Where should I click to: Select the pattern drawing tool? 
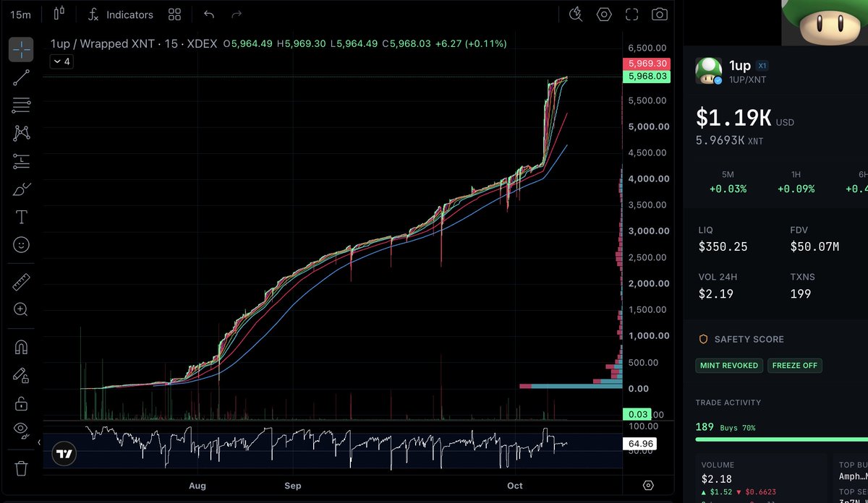click(x=21, y=133)
